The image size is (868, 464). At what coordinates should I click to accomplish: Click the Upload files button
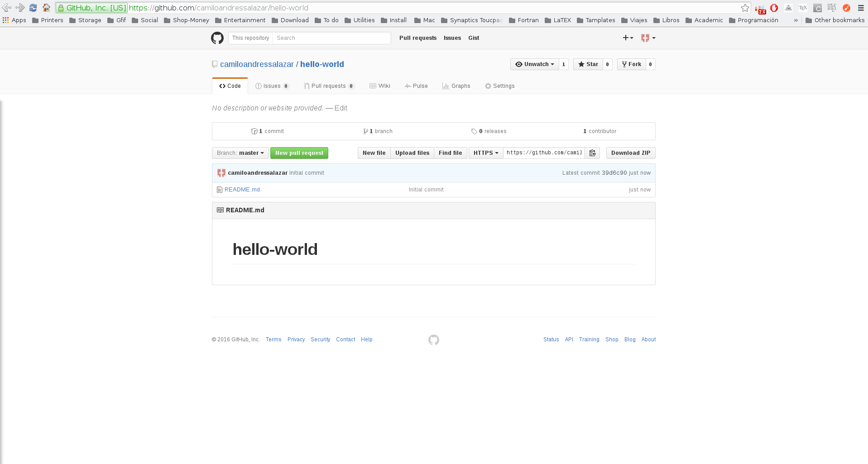[412, 153]
